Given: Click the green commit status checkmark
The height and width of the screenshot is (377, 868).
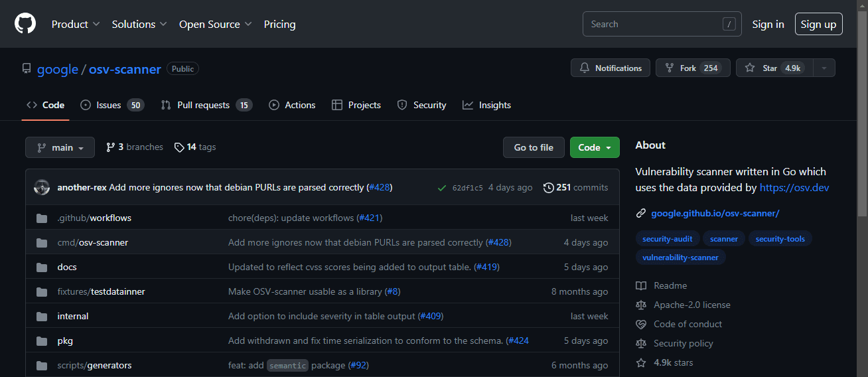Looking at the screenshot, I should 442,188.
